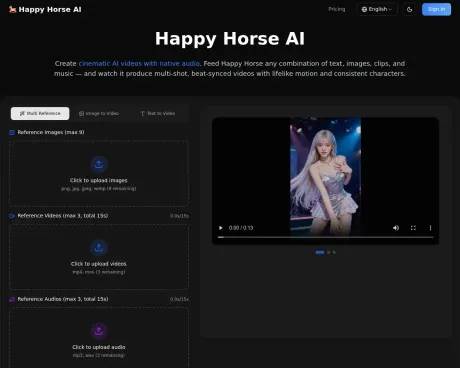
Task: Click the Happy Horse AI logo icon
Action: click(12, 10)
